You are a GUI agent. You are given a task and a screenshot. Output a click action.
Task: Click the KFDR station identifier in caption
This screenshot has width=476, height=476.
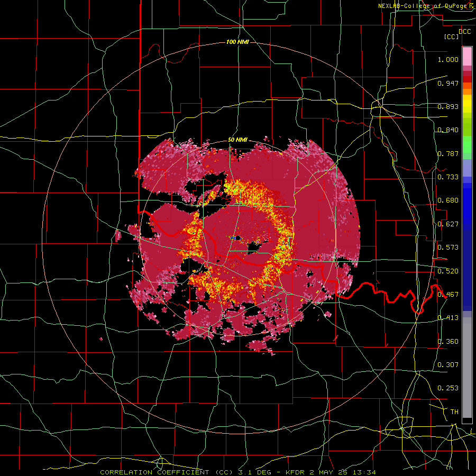[x=296, y=472]
